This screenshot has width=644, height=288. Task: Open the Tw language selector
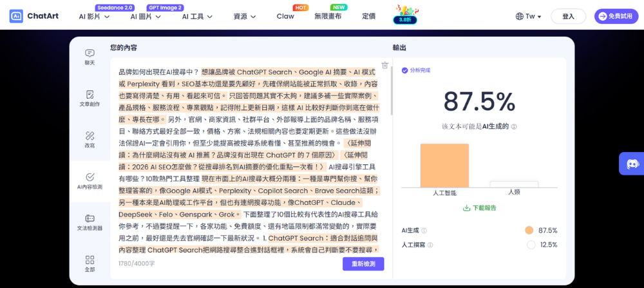[x=528, y=17]
